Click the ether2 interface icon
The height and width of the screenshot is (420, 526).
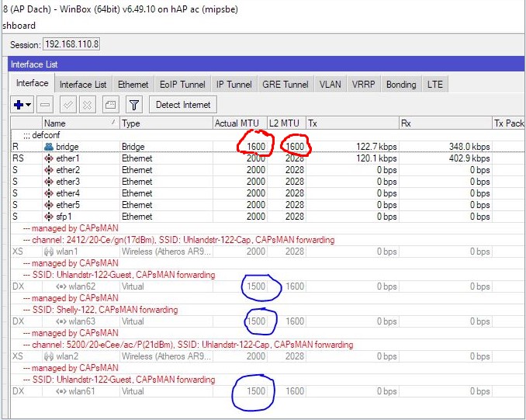pyautogui.click(x=49, y=170)
